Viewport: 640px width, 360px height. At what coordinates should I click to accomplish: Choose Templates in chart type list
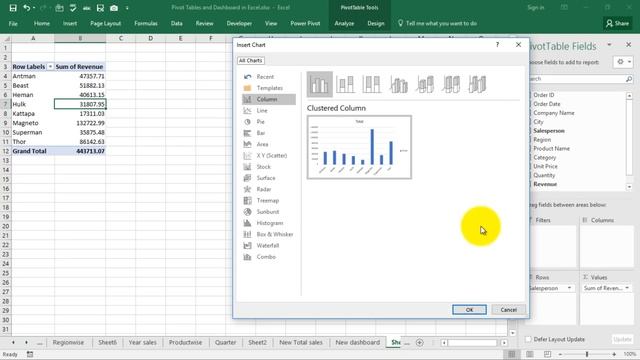pos(269,88)
